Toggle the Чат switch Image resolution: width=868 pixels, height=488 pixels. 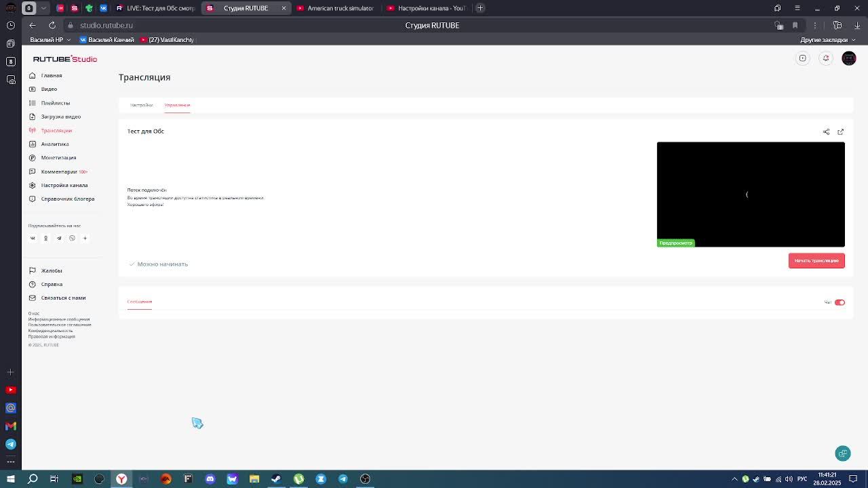coord(840,302)
